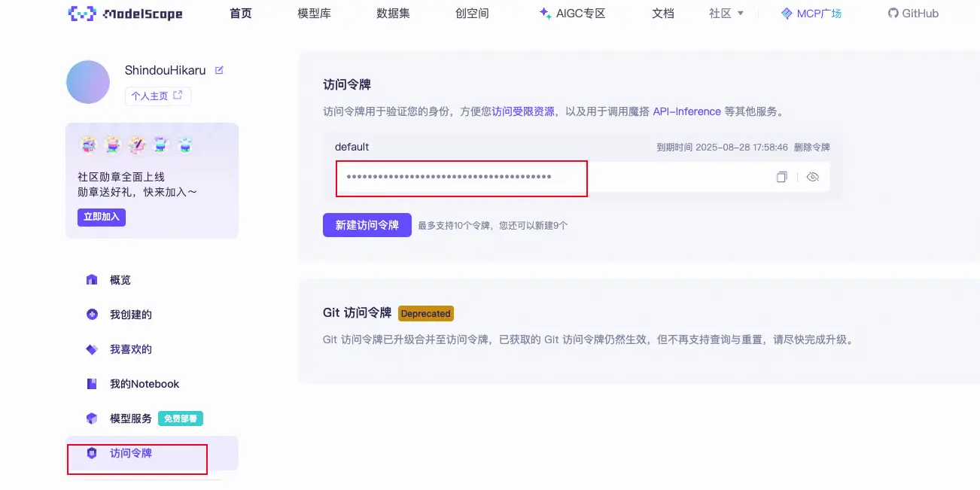This screenshot has height=490, width=980.
Task: Click the 'Git 访问令牌' heading
Action: click(x=357, y=313)
